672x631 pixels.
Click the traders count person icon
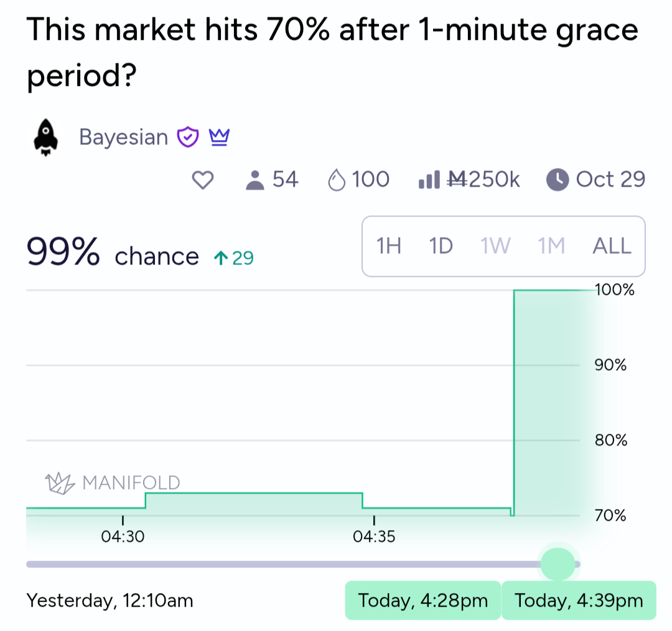click(254, 180)
